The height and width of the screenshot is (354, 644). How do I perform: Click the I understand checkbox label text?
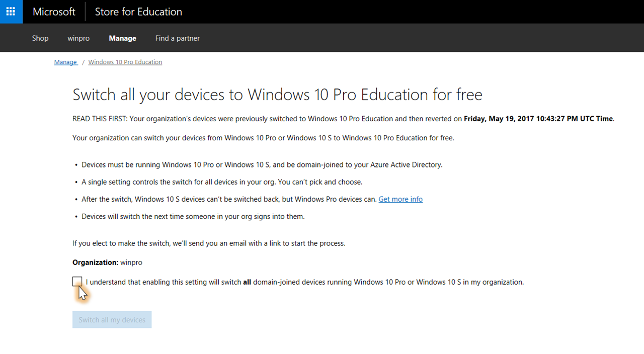tap(304, 282)
